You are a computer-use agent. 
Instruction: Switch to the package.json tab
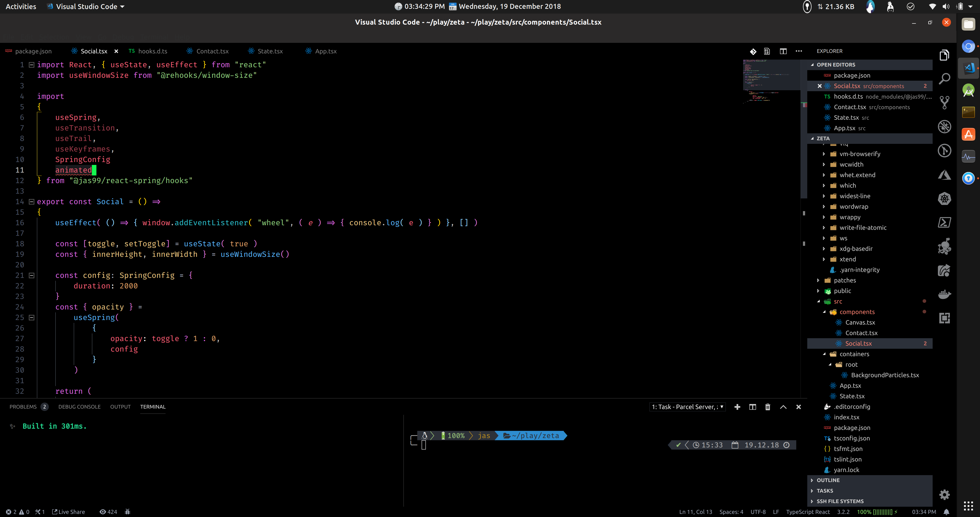tap(28, 51)
